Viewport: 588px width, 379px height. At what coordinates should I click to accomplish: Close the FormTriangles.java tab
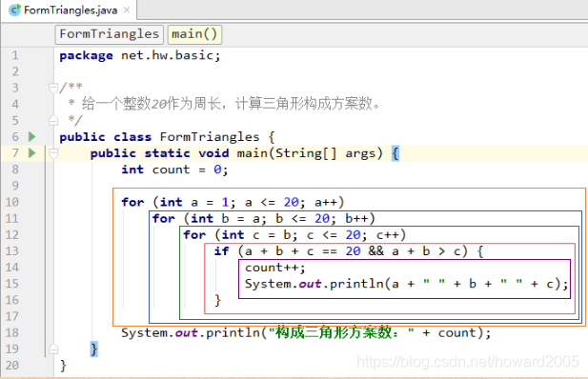(x=127, y=10)
